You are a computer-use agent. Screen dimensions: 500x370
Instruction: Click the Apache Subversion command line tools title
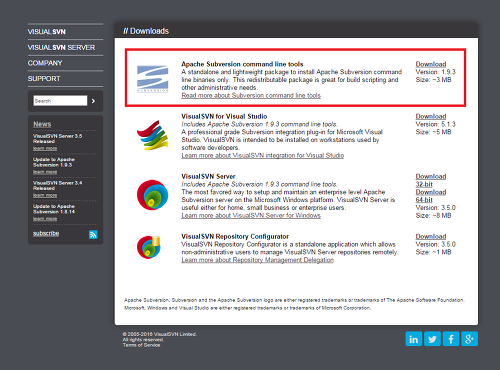tap(242, 64)
